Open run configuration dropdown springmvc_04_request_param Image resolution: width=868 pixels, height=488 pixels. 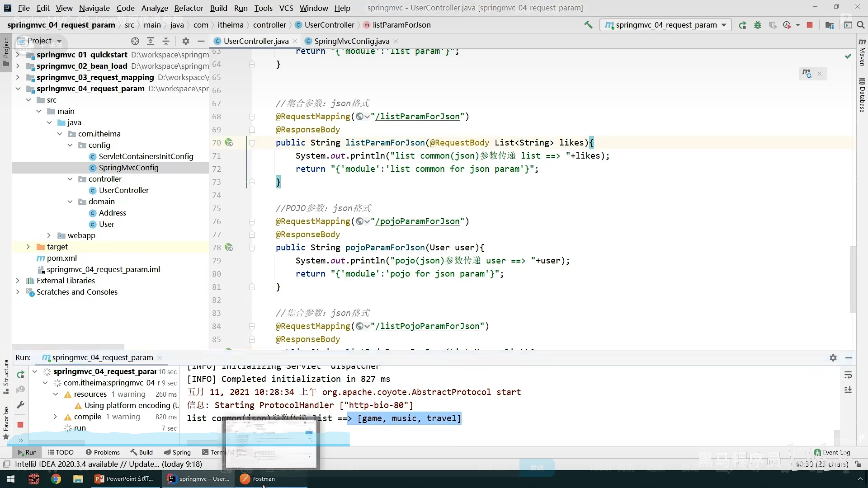click(x=665, y=25)
